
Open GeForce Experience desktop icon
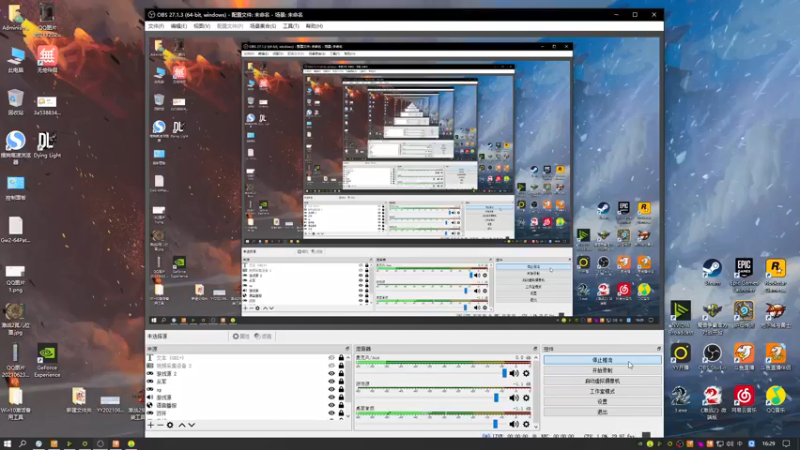pyautogui.click(x=47, y=361)
